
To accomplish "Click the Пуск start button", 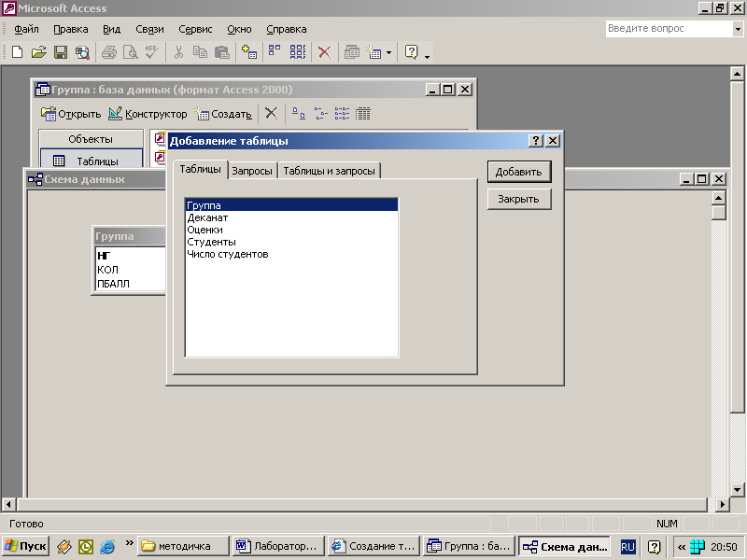I will 26,546.
